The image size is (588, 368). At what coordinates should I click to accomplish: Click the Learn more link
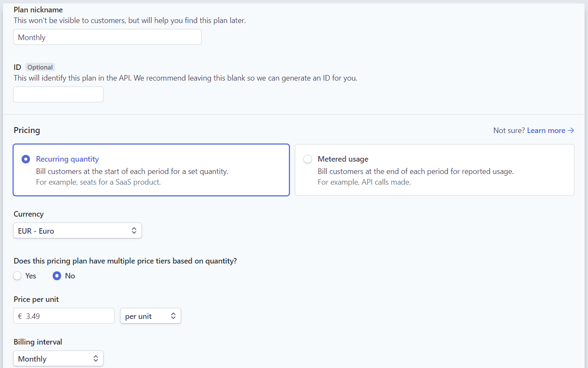click(546, 130)
